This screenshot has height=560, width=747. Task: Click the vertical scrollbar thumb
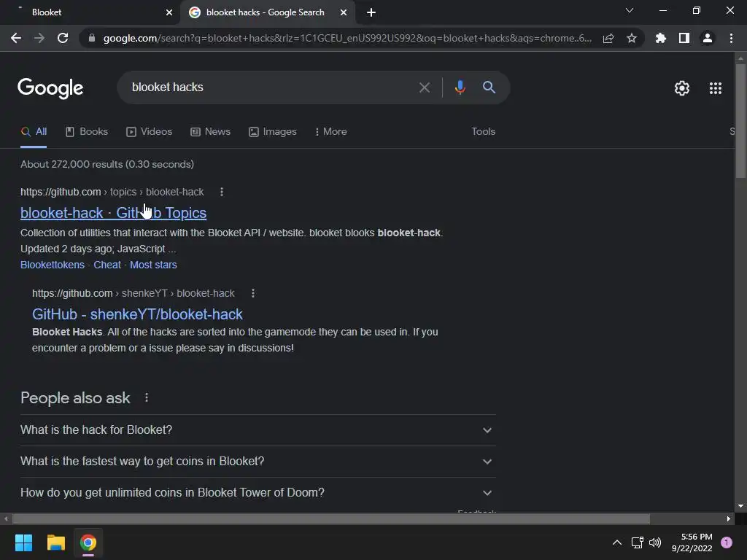[x=740, y=120]
